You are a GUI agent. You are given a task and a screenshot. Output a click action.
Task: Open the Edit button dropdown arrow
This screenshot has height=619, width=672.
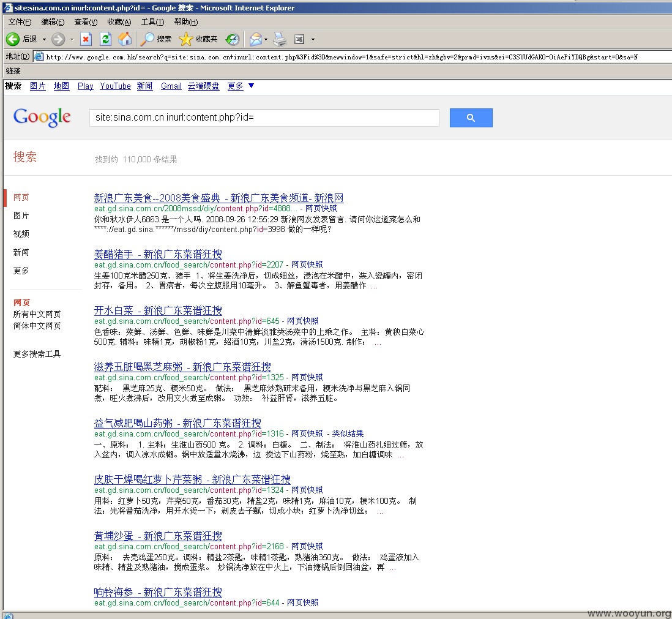pos(313,39)
